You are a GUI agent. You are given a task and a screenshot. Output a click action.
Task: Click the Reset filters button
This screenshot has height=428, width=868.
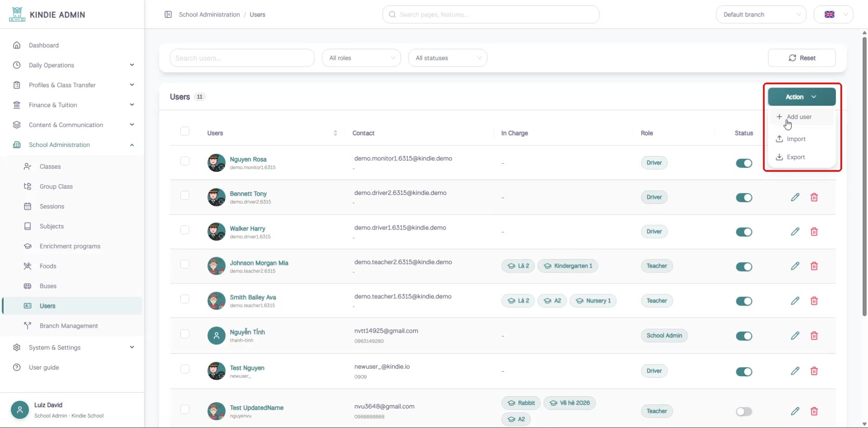click(802, 58)
